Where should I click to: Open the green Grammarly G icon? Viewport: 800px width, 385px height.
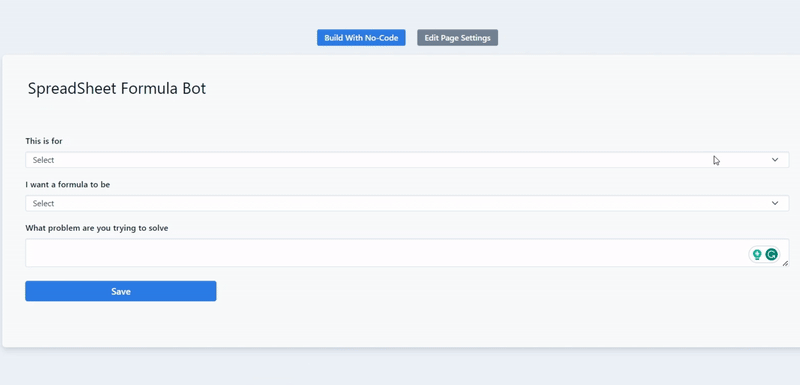pyautogui.click(x=772, y=254)
